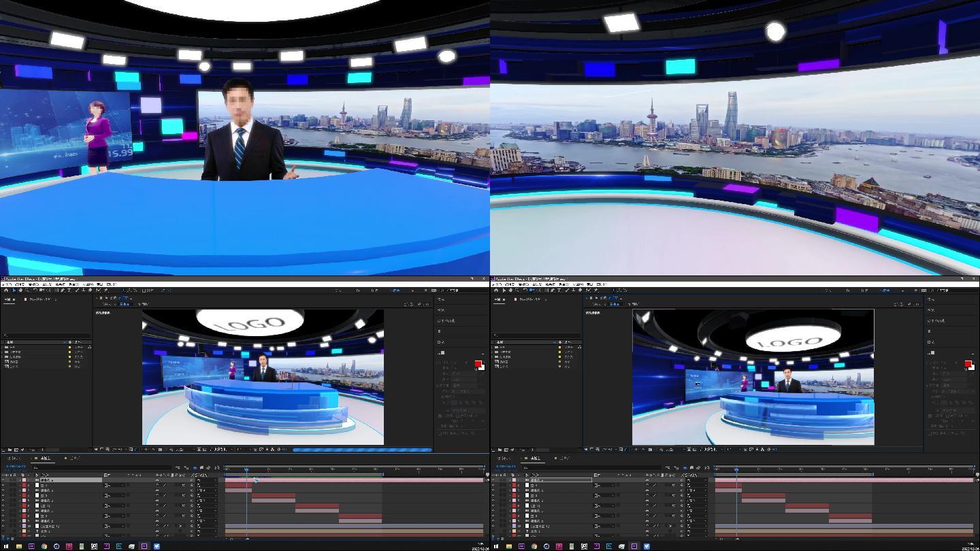Select the Brush tool in left After Effects window

(x=77, y=290)
